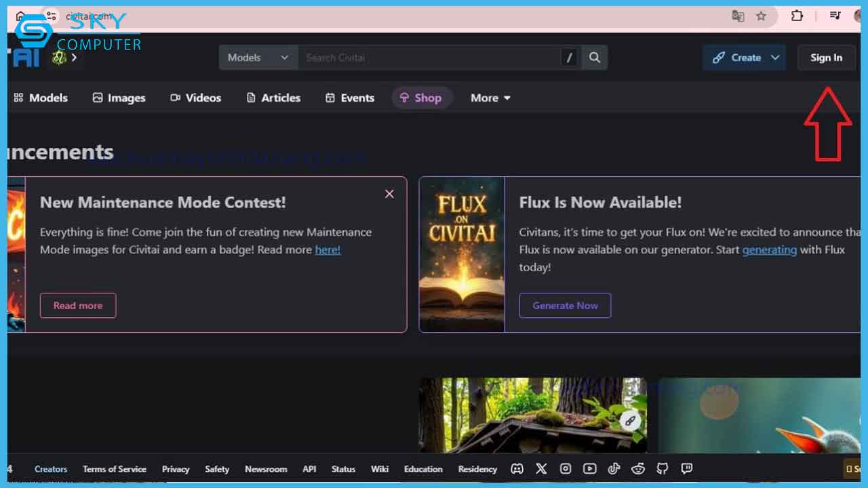
Task: Open the Create dropdown menu
Action: 744,58
